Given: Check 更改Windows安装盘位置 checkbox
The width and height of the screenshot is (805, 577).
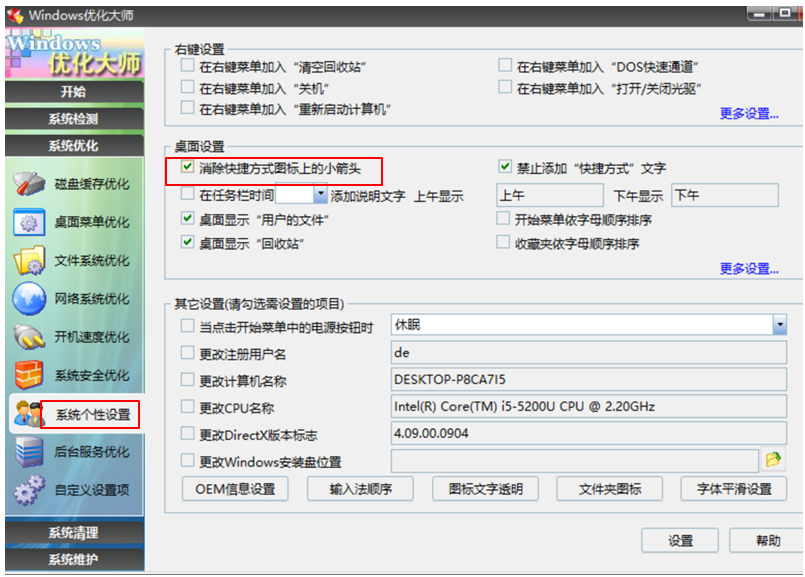Looking at the screenshot, I should coord(187,461).
